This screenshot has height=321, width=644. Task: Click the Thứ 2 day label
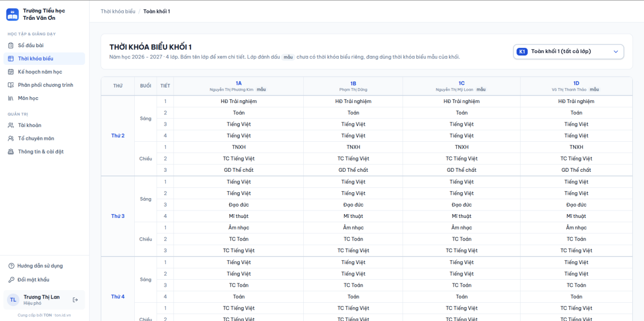(x=118, y=136)
